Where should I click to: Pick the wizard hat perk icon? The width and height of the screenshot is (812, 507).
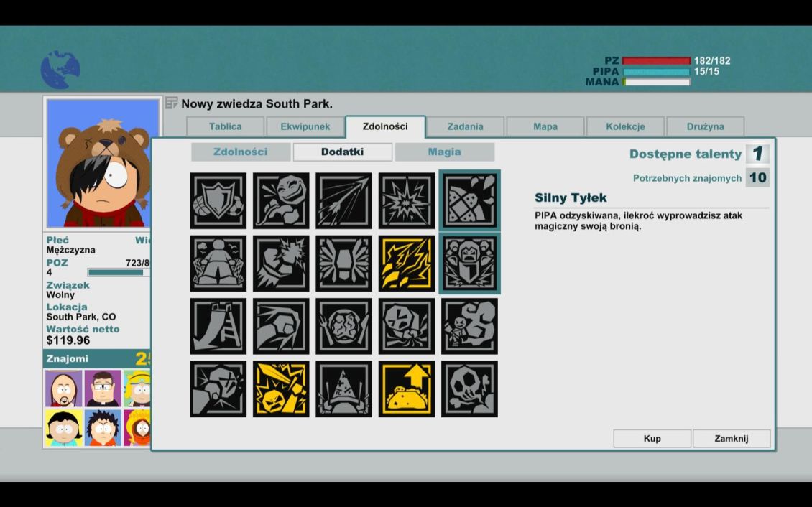point(344,389)
